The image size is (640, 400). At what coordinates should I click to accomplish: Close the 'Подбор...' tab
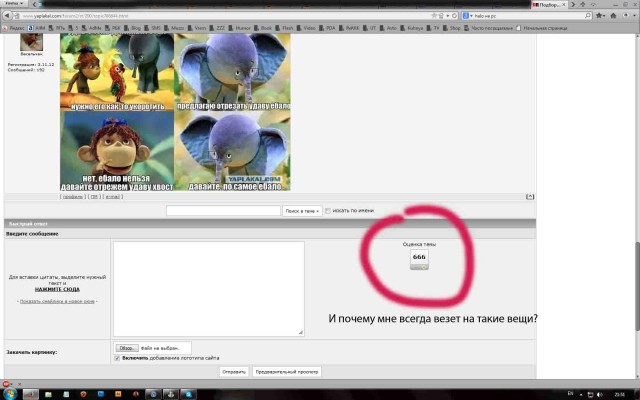click(564, 4)
